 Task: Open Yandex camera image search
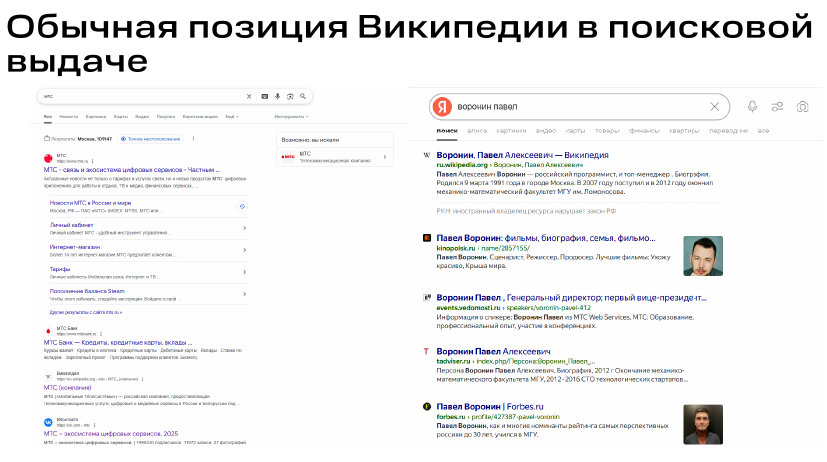(x=802, y=107)
